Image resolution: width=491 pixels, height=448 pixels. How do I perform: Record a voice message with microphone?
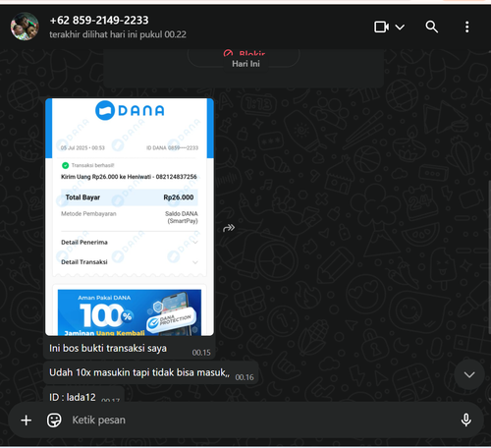coord(465,420)
